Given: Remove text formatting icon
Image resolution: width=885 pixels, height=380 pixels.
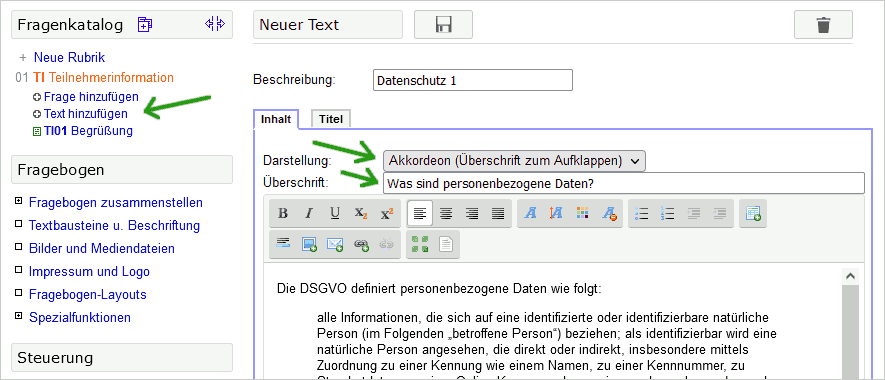Looking at the screenshot, I should tap(608, 213).
